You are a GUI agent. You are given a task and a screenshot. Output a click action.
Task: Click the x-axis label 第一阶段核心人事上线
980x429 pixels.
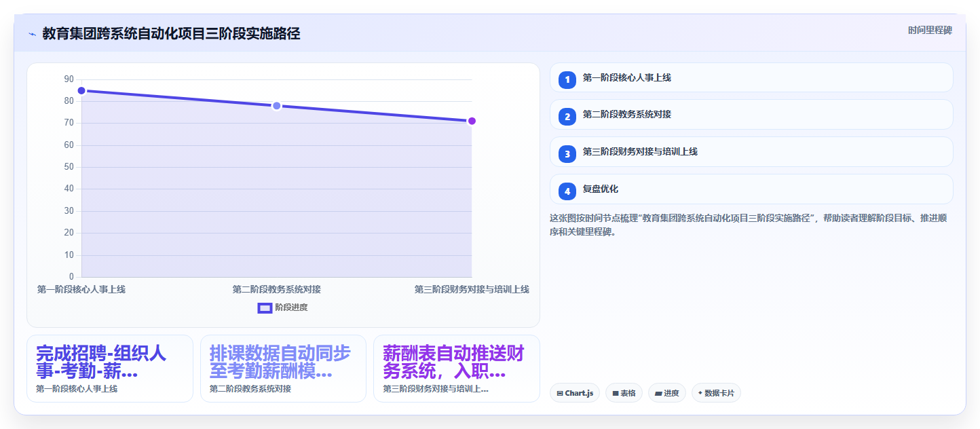pyautogui.click(x=81, y=289)
